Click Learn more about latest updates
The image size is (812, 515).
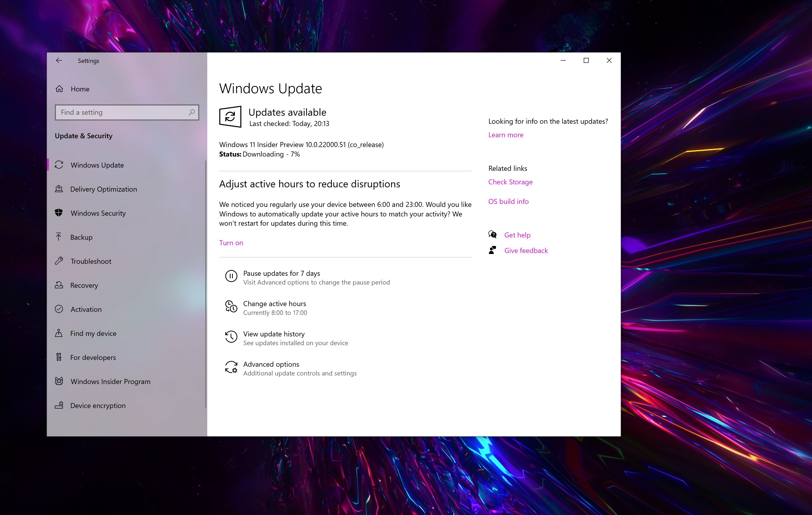(505, 135)
